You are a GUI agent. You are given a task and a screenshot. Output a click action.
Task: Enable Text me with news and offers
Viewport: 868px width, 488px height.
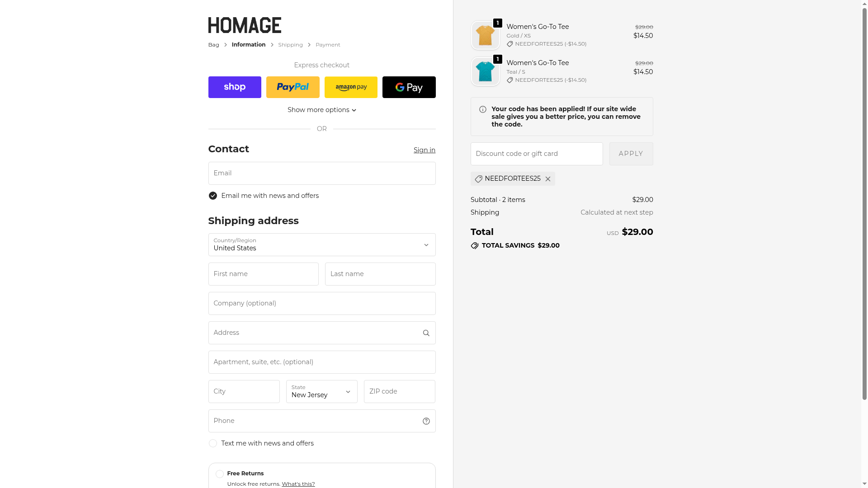pyautogui.click(x=213, y=443)
